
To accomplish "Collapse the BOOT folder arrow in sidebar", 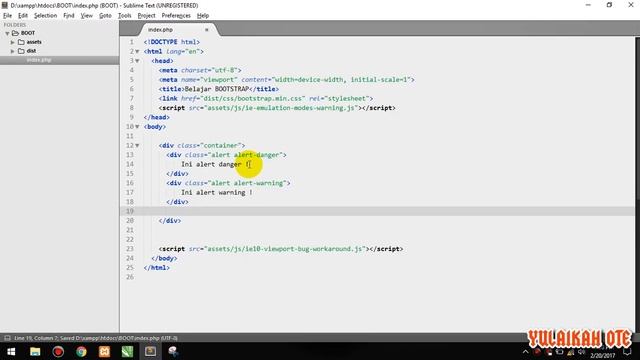I will [7, 33].
